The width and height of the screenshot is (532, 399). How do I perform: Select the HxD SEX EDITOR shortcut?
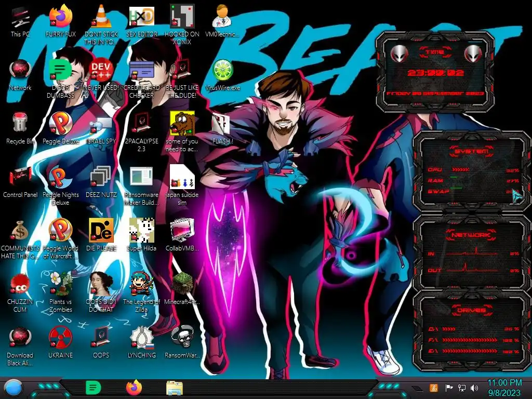[x=141, y=16]
